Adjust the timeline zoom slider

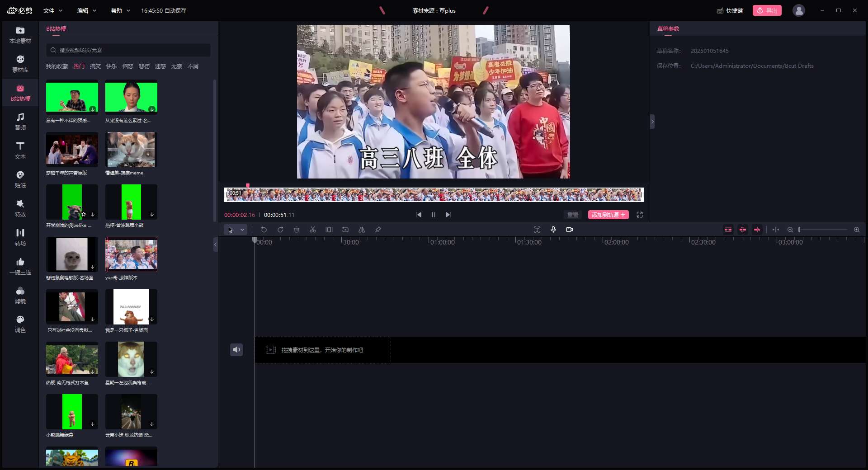click(x=823, y=230)
